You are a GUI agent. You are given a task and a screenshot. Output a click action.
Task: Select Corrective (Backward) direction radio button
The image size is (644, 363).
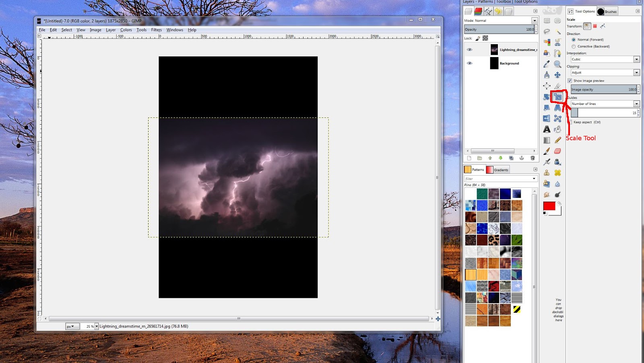point(574,47)
